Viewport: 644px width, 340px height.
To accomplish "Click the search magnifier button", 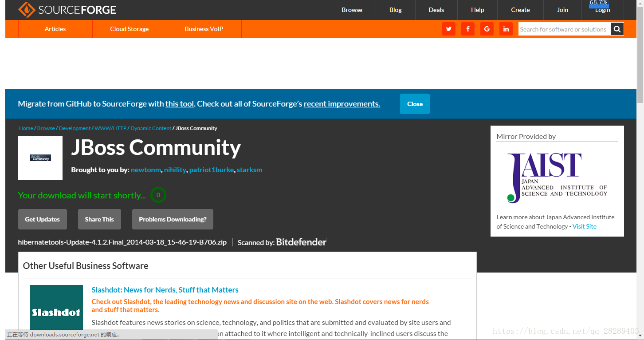I will point(617,29).
